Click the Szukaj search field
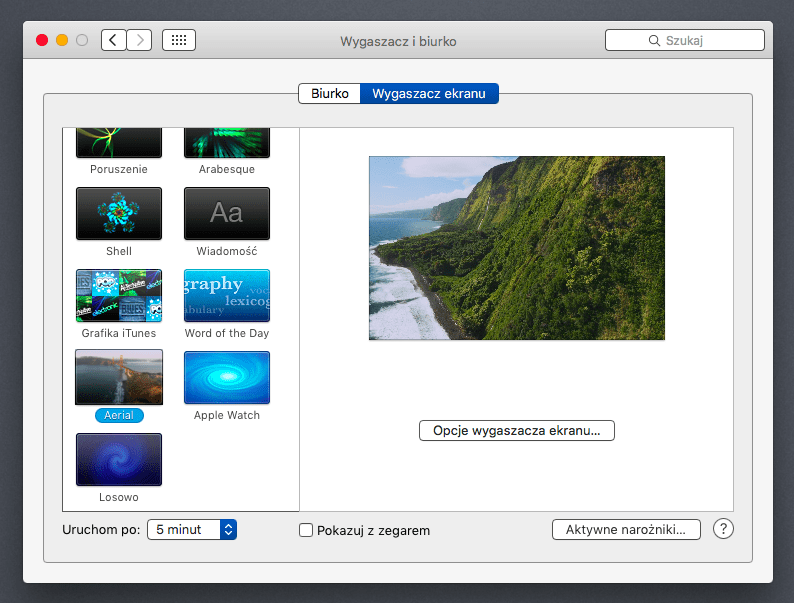Image resolution: width=794 pixels, height=603 pixels. click(684, 40)
